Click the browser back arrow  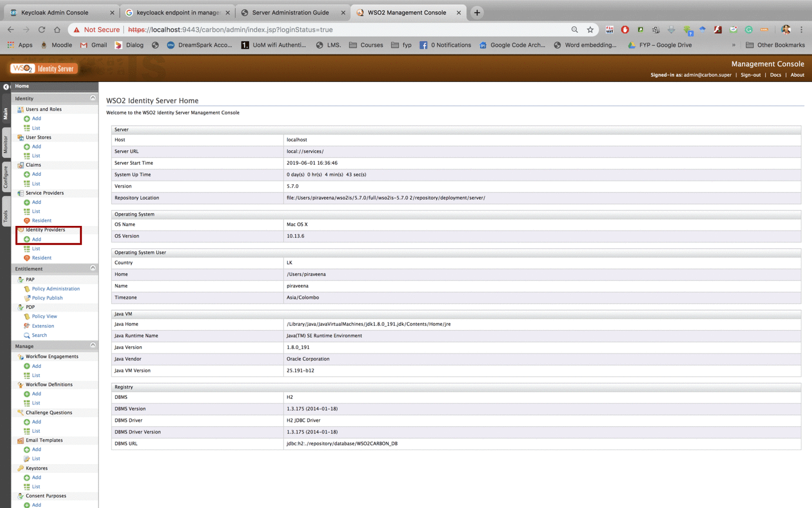click(11, 29)
